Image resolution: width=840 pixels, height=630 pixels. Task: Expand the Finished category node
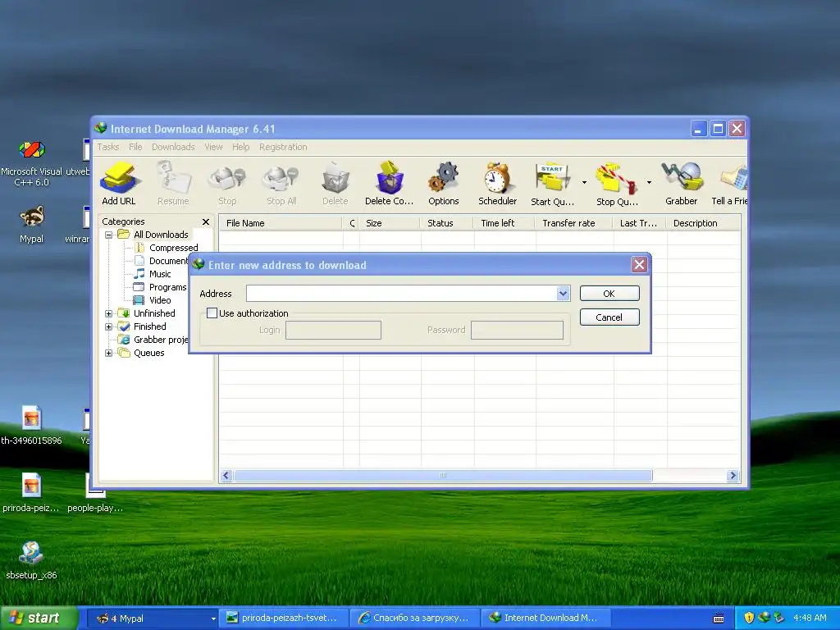coord(109,326)
